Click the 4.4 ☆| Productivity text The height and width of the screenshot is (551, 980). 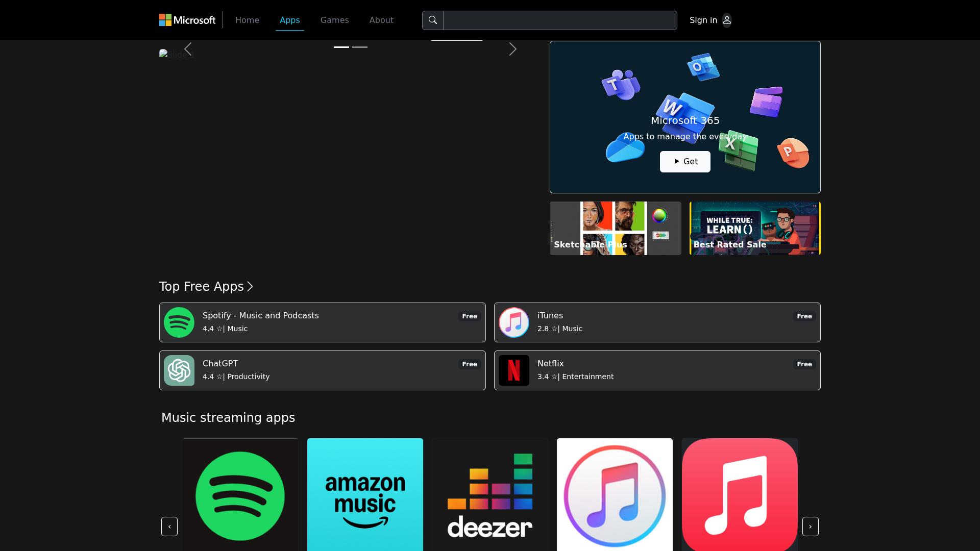click(236, 377)
